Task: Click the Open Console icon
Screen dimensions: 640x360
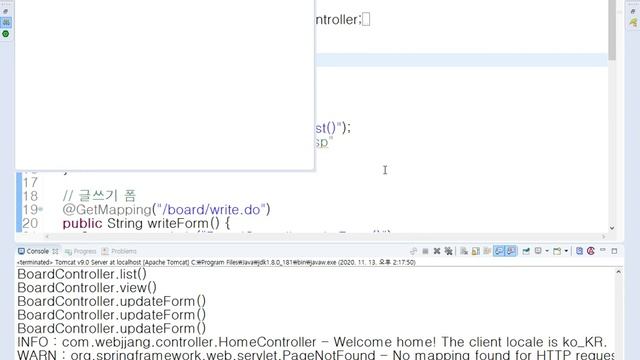Action: [x=557, y=251]
